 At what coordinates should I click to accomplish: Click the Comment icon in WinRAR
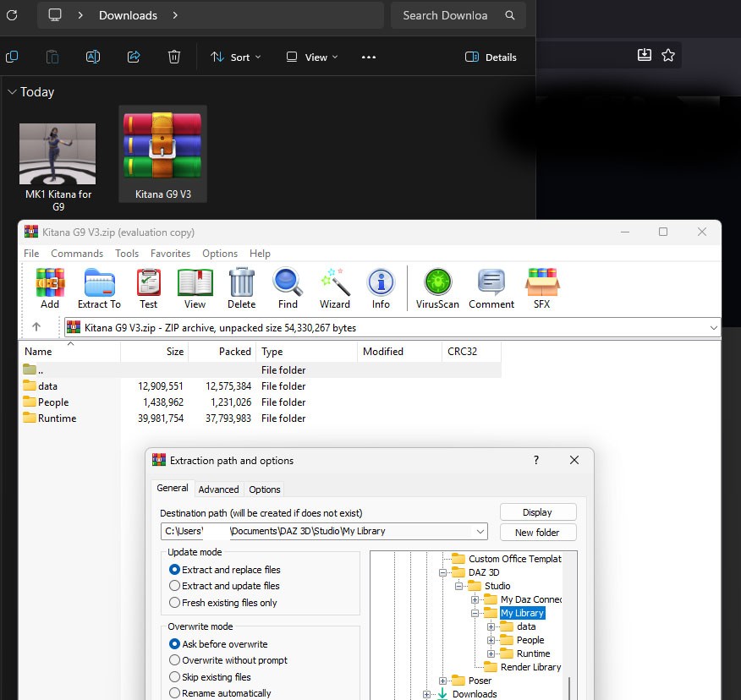[x=491, y=282]
